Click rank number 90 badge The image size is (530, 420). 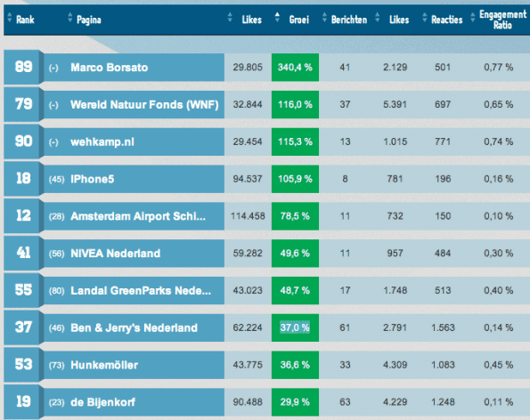tap(24, 141)
